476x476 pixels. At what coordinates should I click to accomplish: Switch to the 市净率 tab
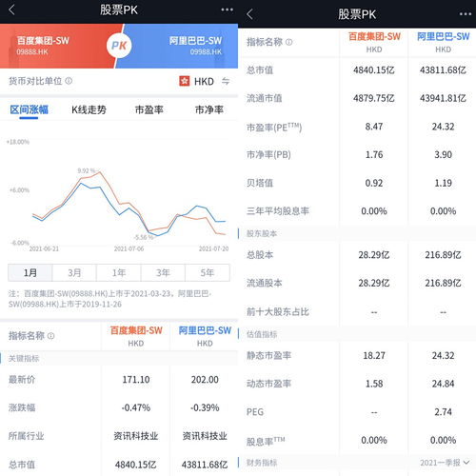click(x=209, y=109)
